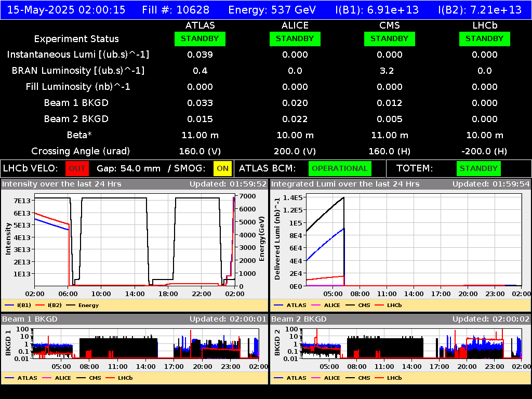Image resolution: width=532 pixels, height=399 pixels.
Task: Click the 'Experiment Status' row label
Action: click(x=76, y=39)
